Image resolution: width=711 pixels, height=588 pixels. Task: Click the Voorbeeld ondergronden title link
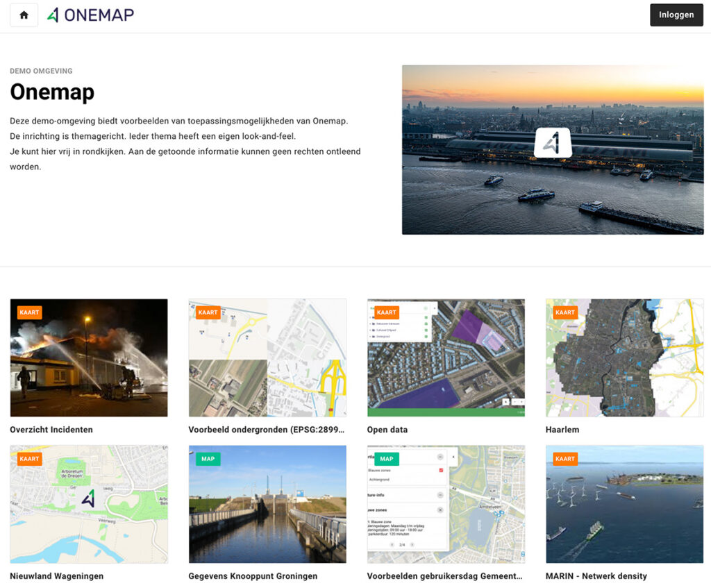tap(267, 430)
